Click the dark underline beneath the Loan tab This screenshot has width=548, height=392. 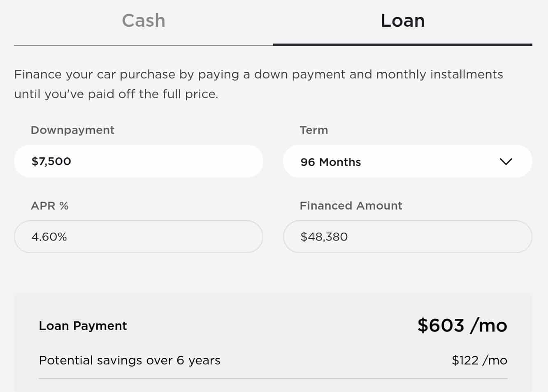coord(402,44)
